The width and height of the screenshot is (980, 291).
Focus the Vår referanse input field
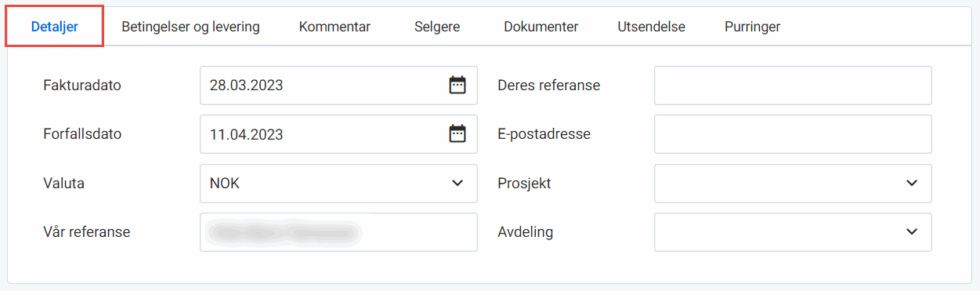point(338,231)
